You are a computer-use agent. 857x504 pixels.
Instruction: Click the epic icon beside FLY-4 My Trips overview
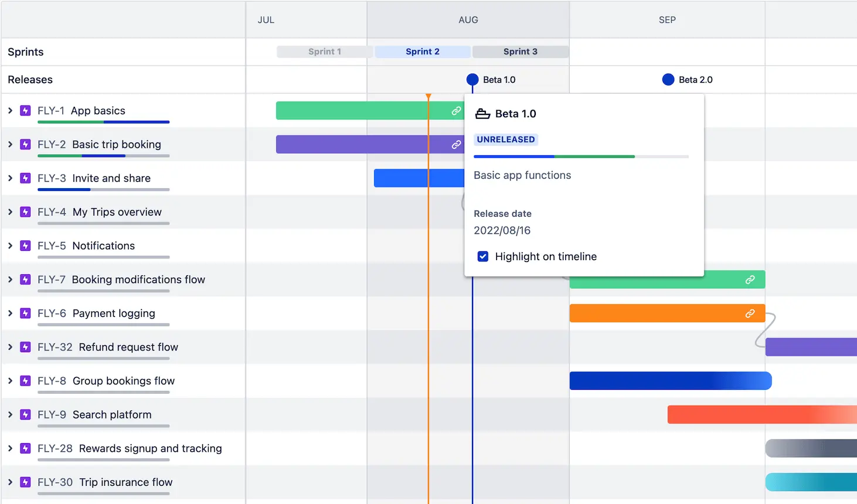tap(25, 212)
